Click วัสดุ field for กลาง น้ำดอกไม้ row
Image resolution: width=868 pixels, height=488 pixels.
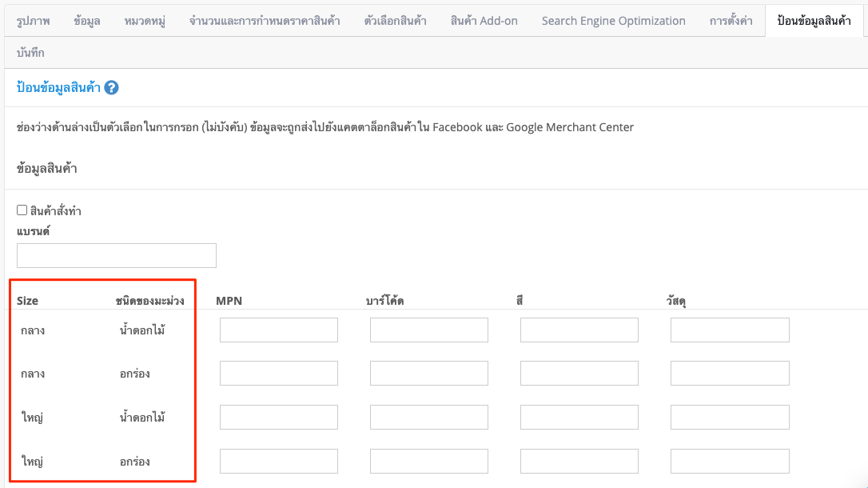point(730,330)
